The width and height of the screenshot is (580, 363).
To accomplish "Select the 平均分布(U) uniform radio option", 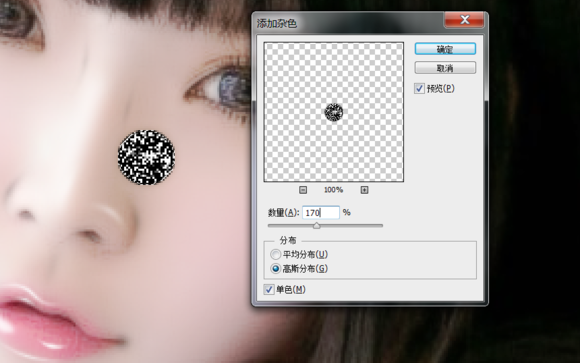I will click(275, 255).
